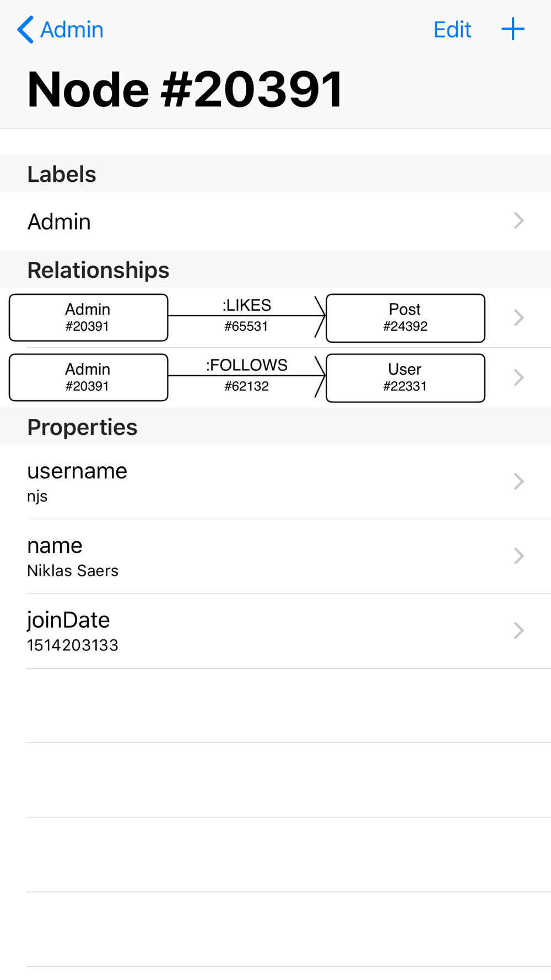
Task: Open the :FOLLOWS relationship disclosure chevron
Action: pyautogui.click(x=518, y=378)
